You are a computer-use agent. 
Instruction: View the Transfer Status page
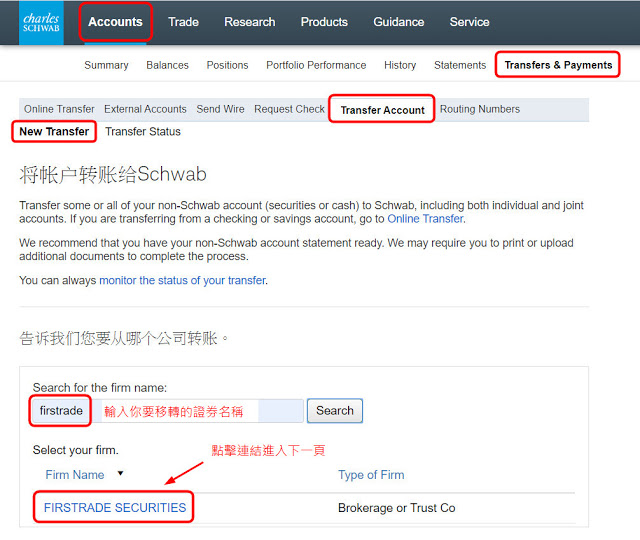point(142,131)
